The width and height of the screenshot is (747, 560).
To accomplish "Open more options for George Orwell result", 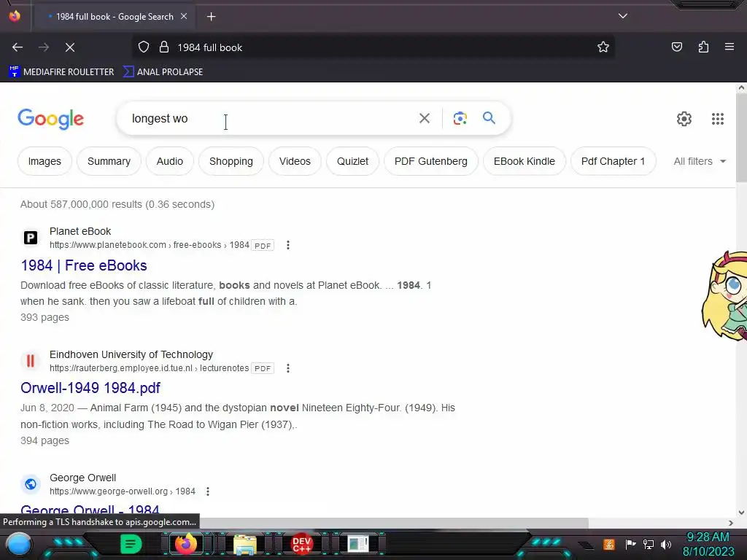I will point(208,491).
